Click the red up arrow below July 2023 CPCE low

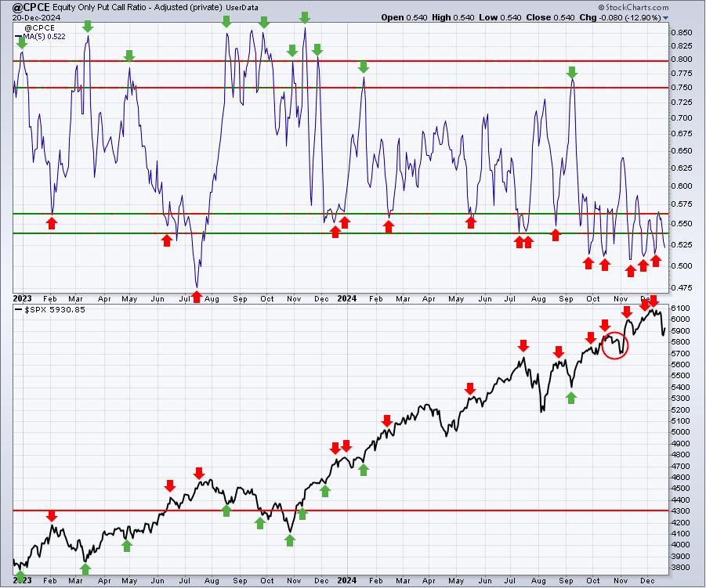click(197, 297)
